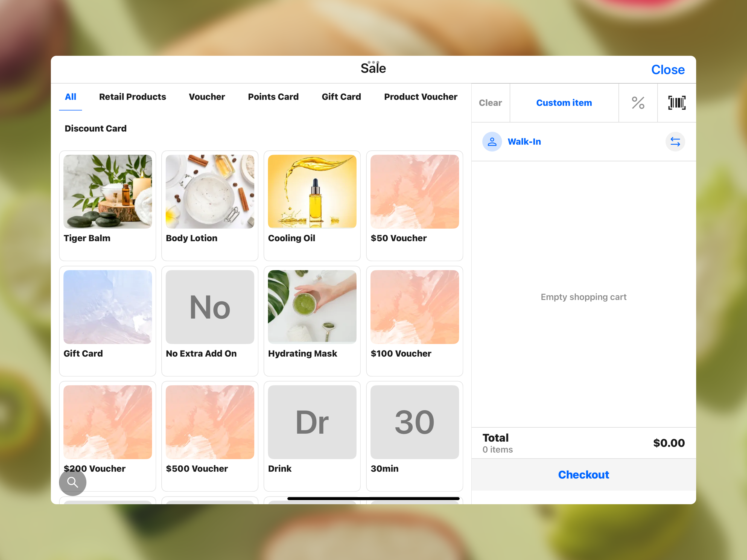Proceed to Checkout
This screenshot has height=560, width=747.
point(583,474)
